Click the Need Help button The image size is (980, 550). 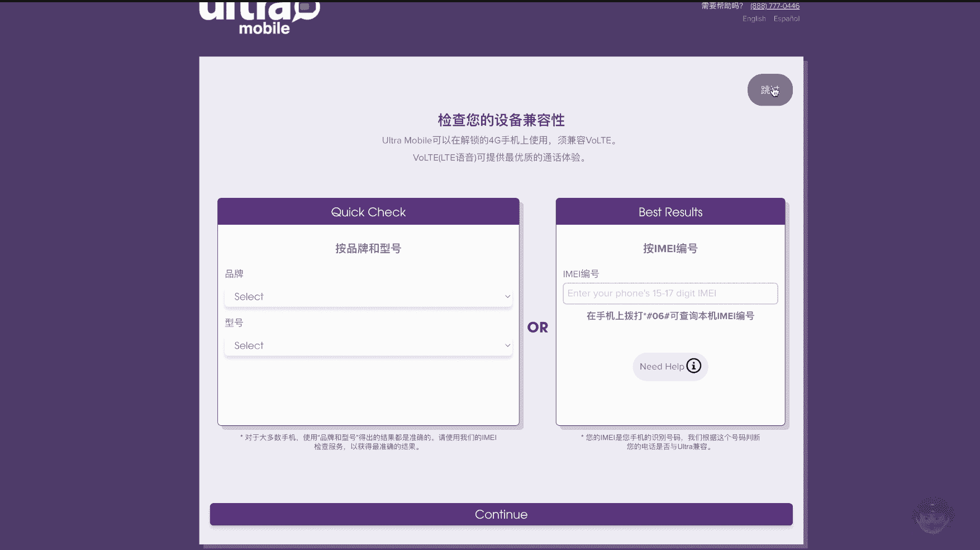coord(670,367)
